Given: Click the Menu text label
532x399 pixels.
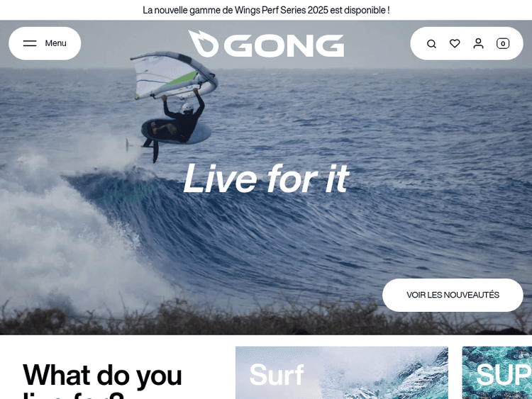Looking at the screenshot, I should pos(55,43).
